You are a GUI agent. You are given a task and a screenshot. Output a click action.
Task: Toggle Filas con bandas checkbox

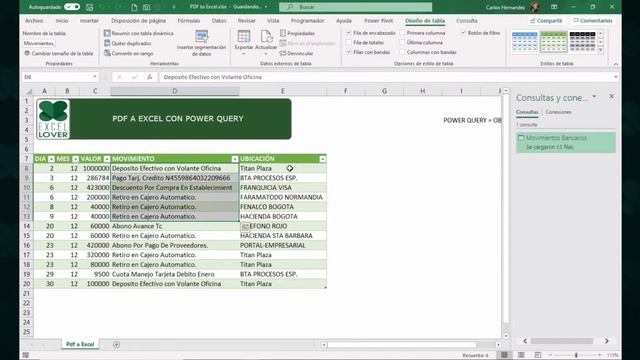pos(349,52)
